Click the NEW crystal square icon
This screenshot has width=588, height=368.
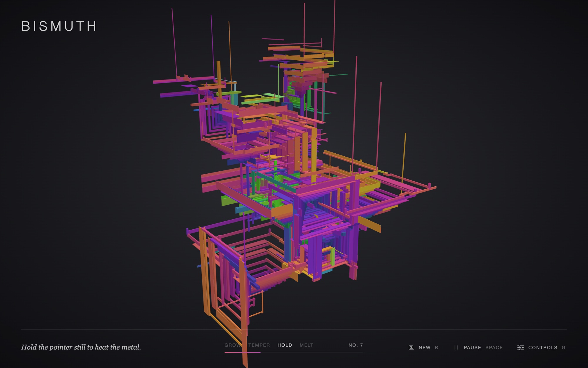coord(411,347)
